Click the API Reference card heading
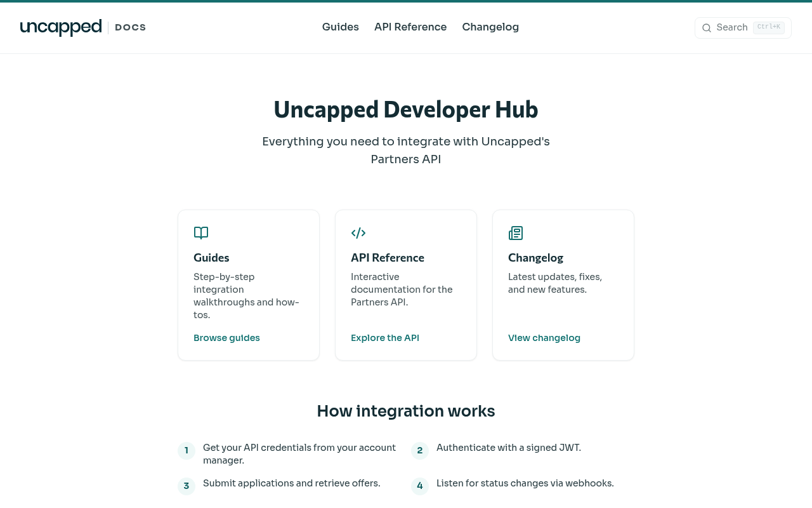Screen dimensions: 812x508 tap(388, 258)
